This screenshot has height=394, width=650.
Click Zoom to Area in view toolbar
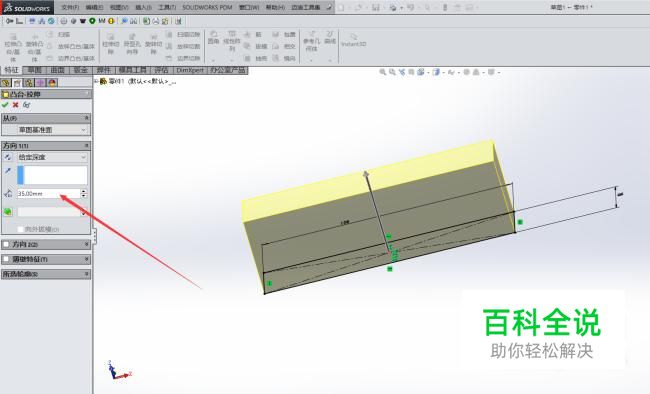tap(392, 72)
